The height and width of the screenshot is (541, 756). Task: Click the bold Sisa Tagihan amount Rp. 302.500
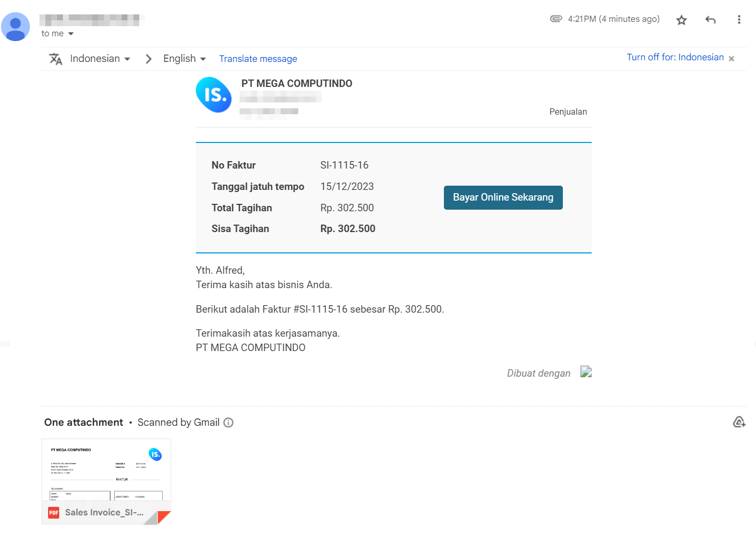348,229
